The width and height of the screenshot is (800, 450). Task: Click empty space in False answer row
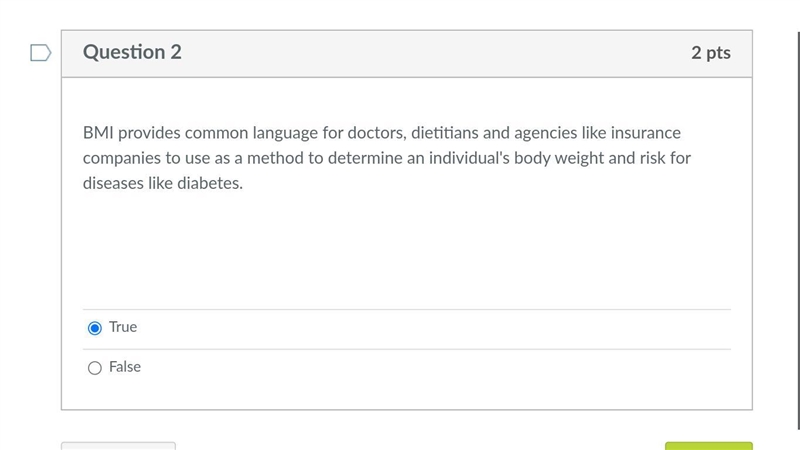434,368
